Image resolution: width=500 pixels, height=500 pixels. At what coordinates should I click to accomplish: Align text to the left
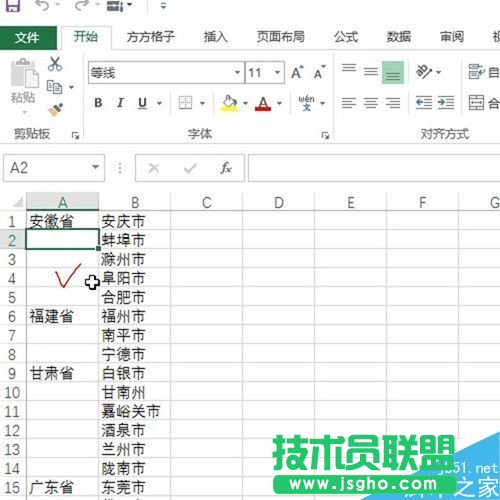349,103
